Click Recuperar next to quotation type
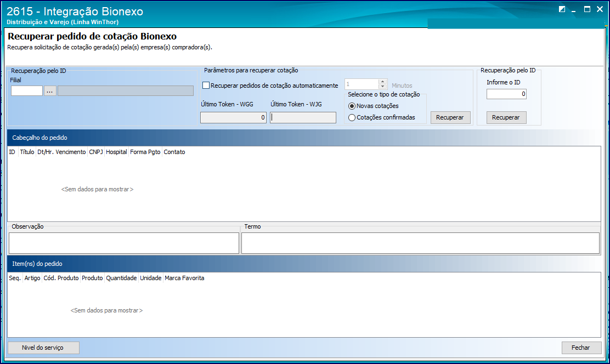Screen dimensions: 610x364 tap(450, 117)
